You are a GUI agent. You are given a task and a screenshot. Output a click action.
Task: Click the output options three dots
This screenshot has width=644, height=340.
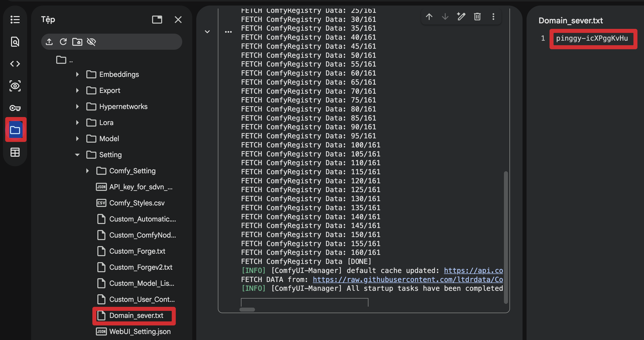[x=228, y=32]
